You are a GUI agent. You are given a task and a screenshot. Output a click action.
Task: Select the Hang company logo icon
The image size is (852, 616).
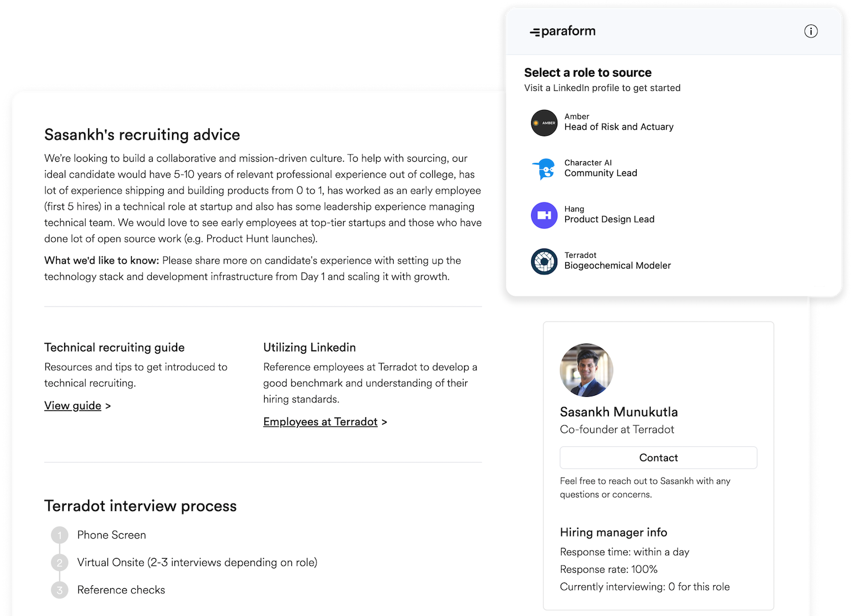544,215
